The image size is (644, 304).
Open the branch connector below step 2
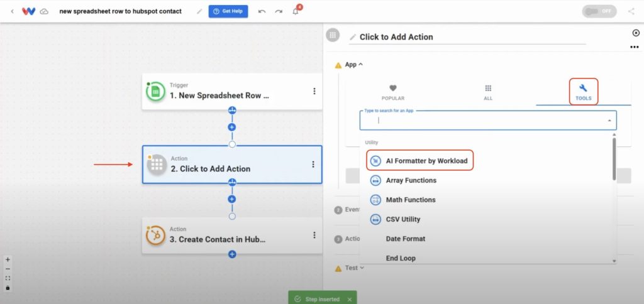pyautogui.click(x=232, y=182)
